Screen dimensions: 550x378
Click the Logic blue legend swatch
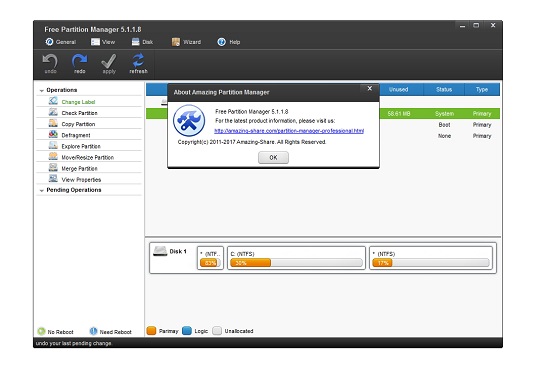(x=187, y=331)
